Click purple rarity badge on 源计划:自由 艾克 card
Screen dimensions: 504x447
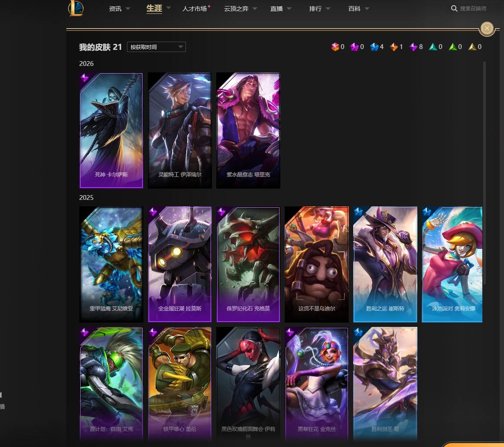(x=85, y=332)
